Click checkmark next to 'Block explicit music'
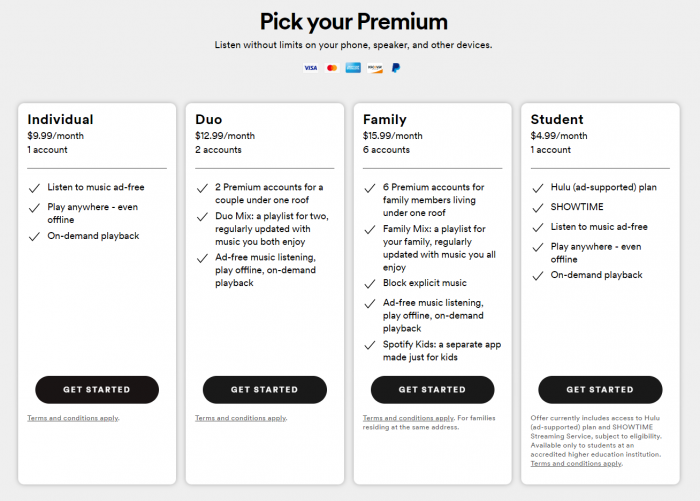This screenshot has height=501, width=700. click(x=370, y=283)
